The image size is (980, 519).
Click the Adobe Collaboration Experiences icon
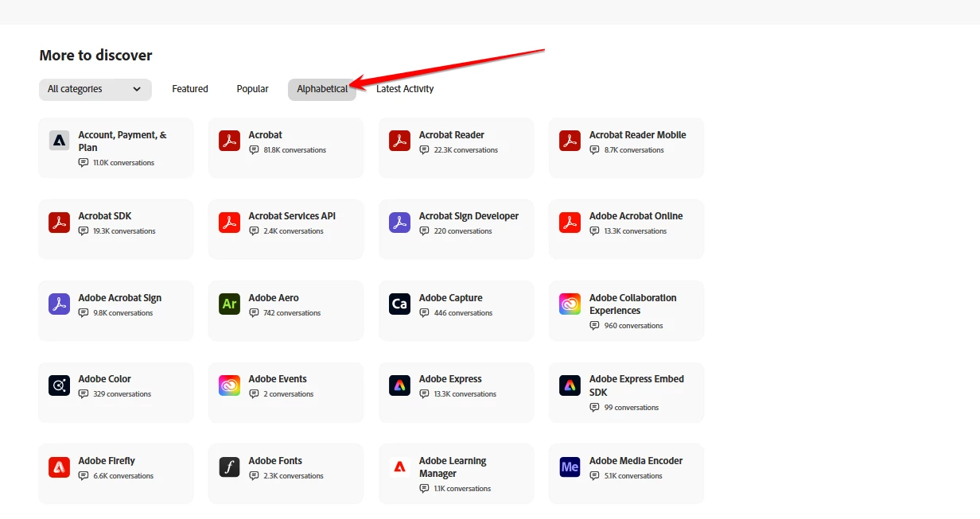(570, 304)
